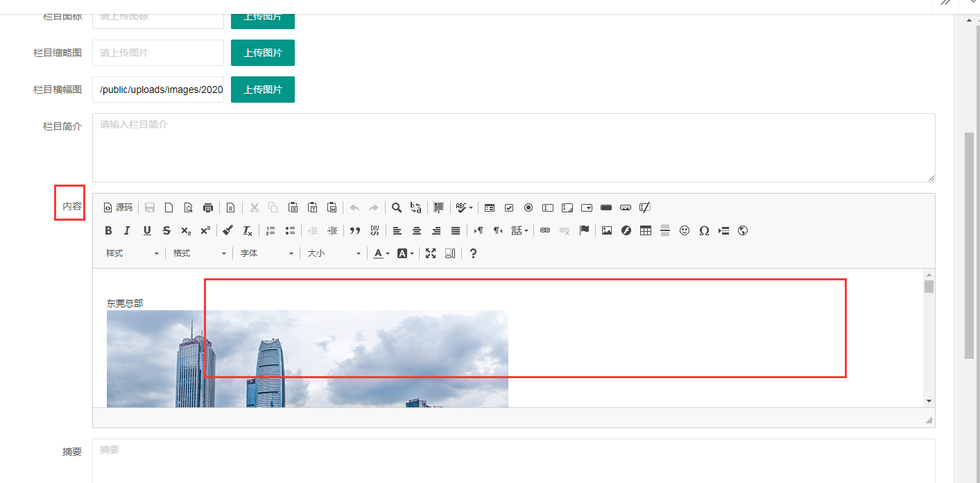Insert a radio button form element
The image size is (980, 483).
528,207
